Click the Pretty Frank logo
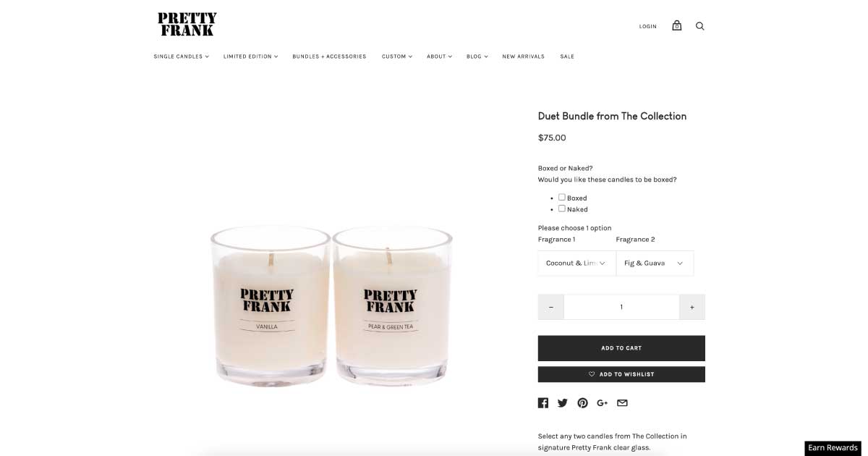The image size is (868, 456). pyautogui.click(x=187, y=25)
